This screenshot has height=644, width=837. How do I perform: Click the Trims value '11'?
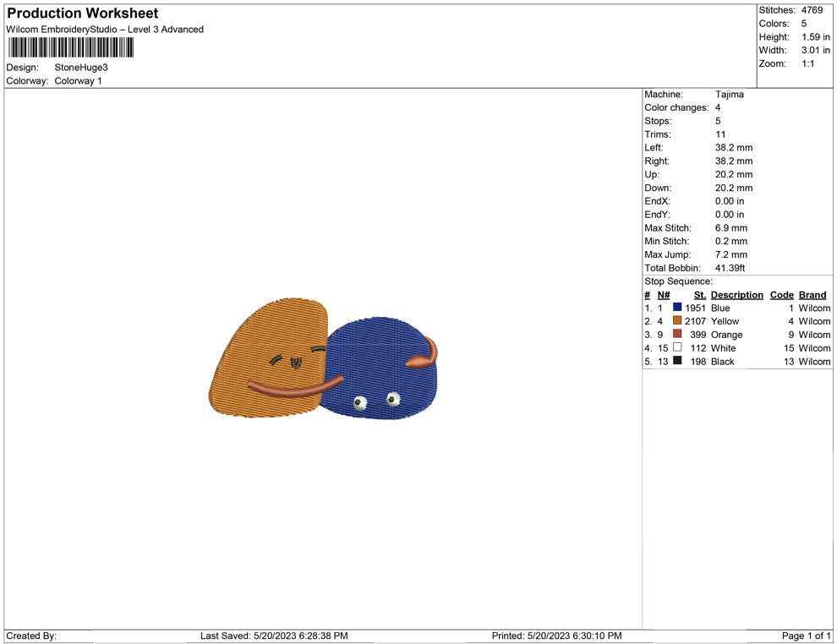coord(720,134)
